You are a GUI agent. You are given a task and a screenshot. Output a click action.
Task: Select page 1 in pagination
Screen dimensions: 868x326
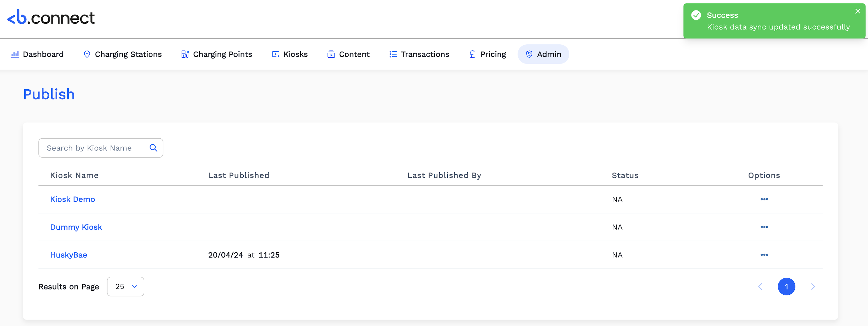coord(787,287)
